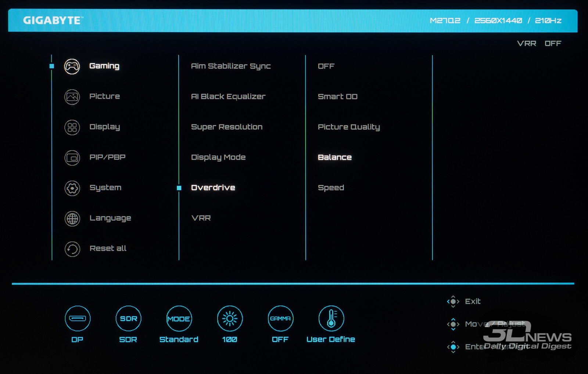Open the System gear icon
Viewport: 588px width, 374px height.
[x=72, y=188]
